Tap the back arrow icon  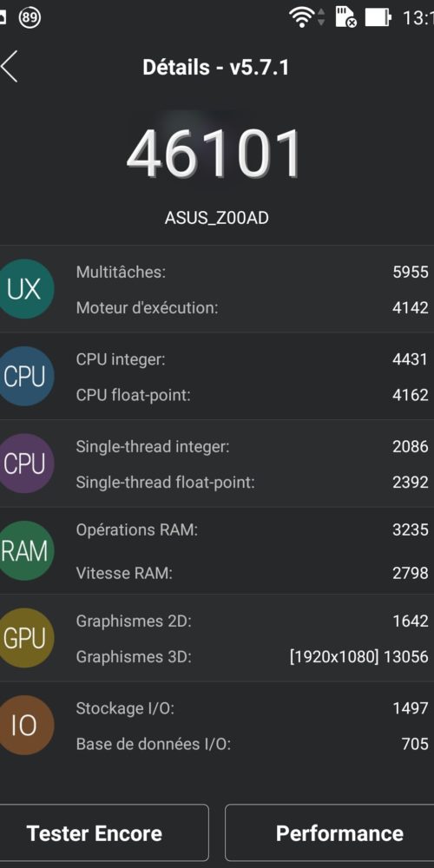click(10, 67)
